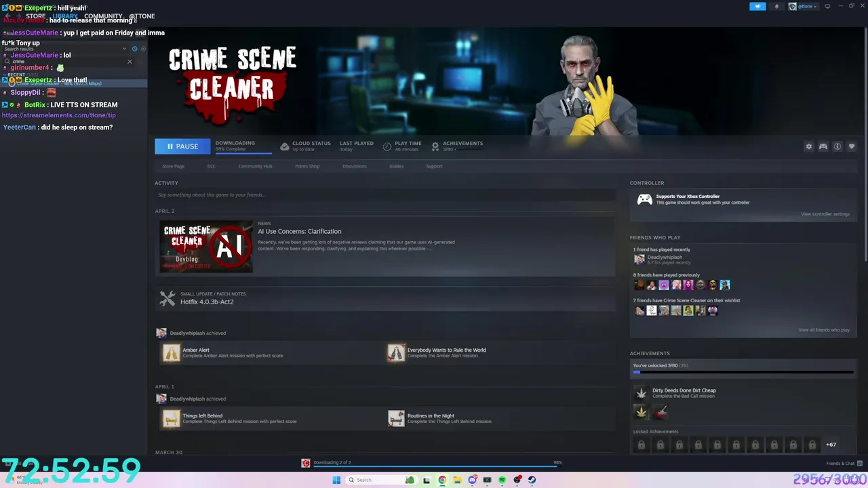Viewport: 868px width, 488px height.
Task: Open the Discussions tab
Action: click(354, 166)
